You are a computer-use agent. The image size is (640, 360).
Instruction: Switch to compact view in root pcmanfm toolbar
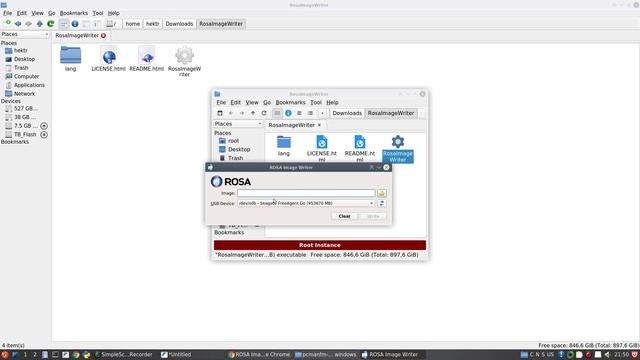299,113
